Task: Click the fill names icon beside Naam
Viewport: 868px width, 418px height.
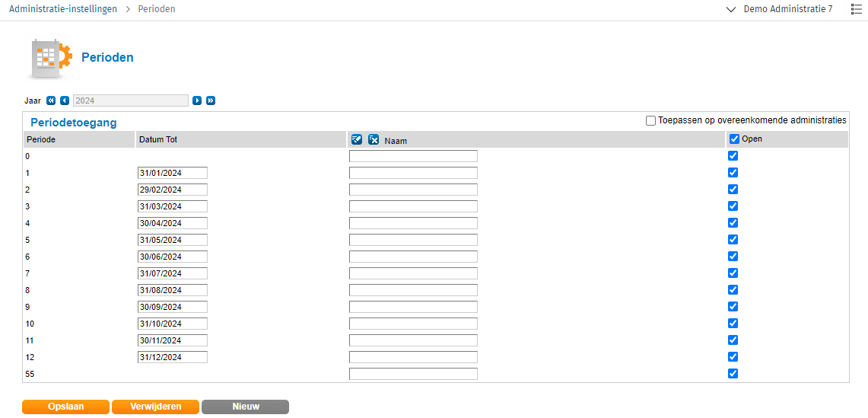Action: click(357, 139)
